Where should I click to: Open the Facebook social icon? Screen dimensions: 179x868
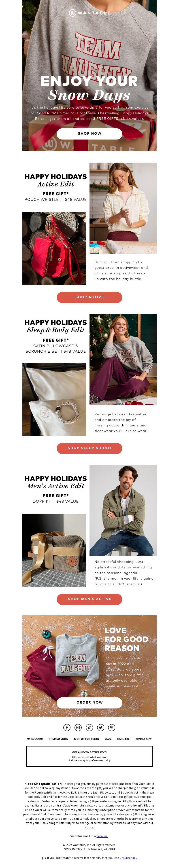pos(67,727)
